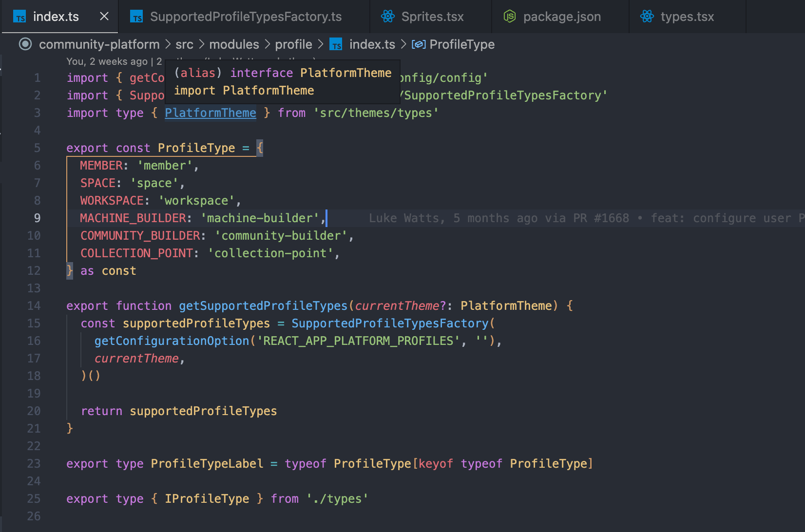805x532 pixels.
Task: Click Node icon on package.json tab
Action: 510,17
